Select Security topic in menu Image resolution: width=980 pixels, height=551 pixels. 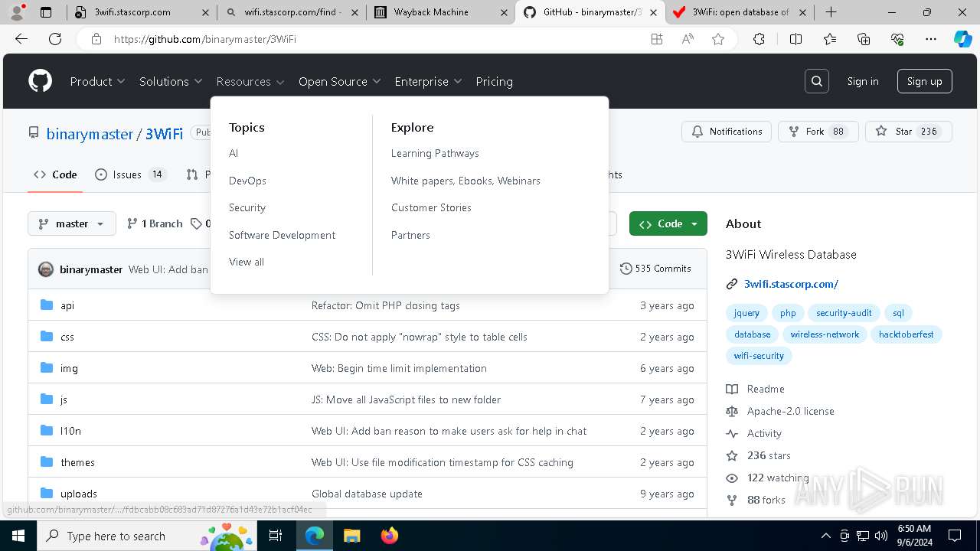pyautogui.click(x=247, y=207)
